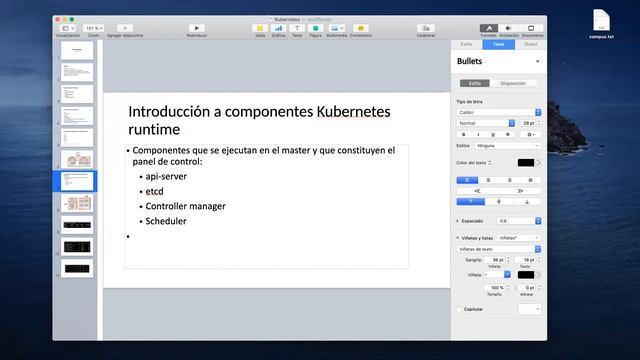Click the 'Scheduler' bullet text
640x360 pixels.
coord(166,221)
